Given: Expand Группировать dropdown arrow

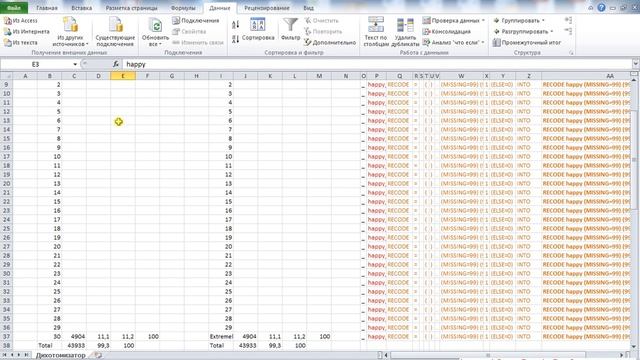Looking at the screenshot, I should coord(543,20).
